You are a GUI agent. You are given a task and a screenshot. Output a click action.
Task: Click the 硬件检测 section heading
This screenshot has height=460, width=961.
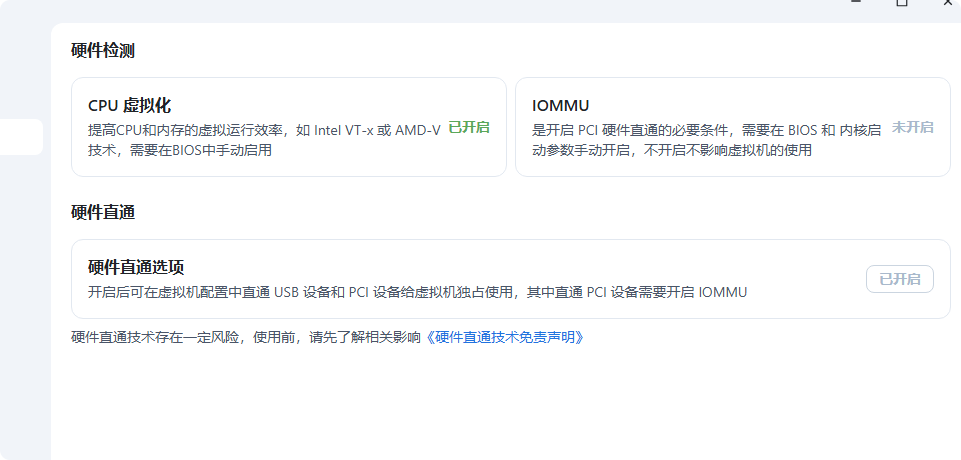point(103,51)
